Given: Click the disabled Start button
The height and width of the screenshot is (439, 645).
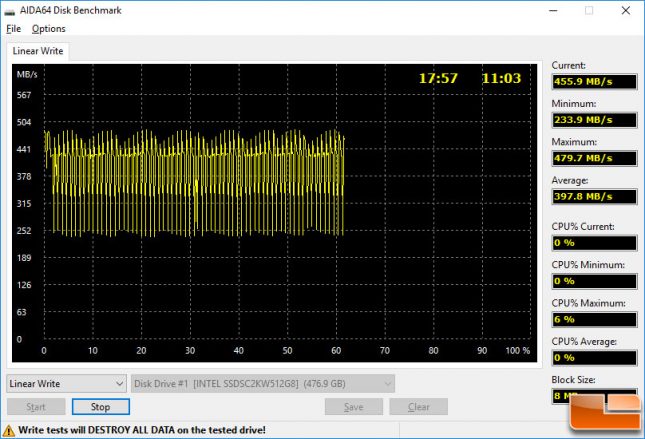Looking at the screenshot, I should coord(36,407).
